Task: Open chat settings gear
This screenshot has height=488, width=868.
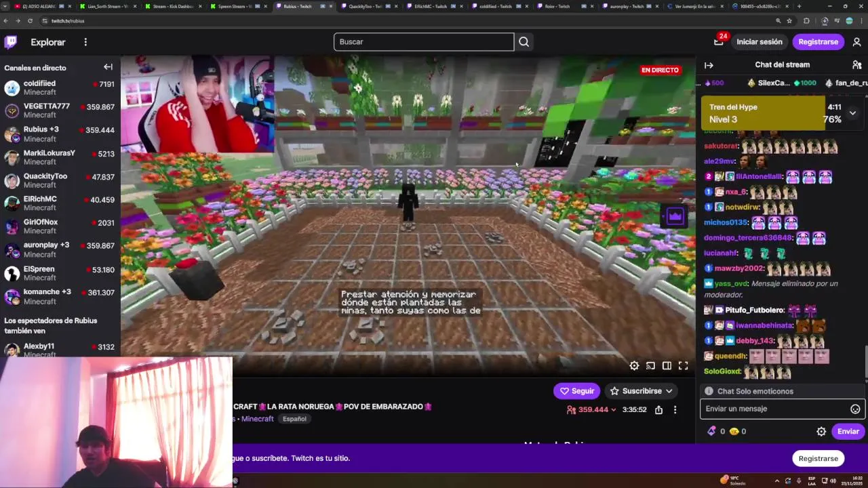Action: point(821,432)
